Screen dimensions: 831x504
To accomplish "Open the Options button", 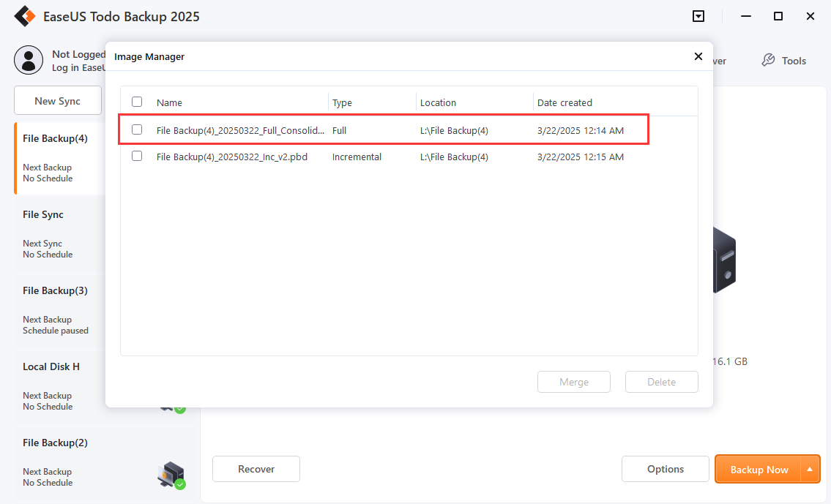I will point(665,469).
